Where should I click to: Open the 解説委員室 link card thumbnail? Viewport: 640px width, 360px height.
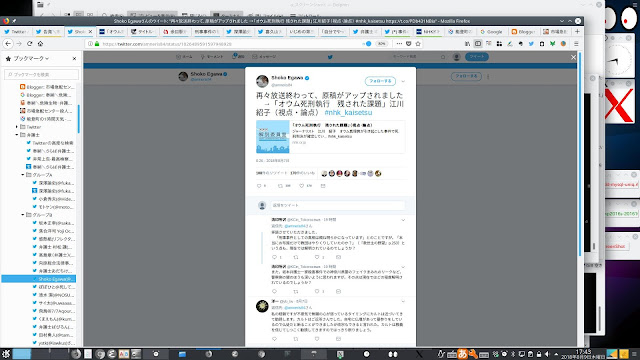pyautogui.click(x=273, y=136)
